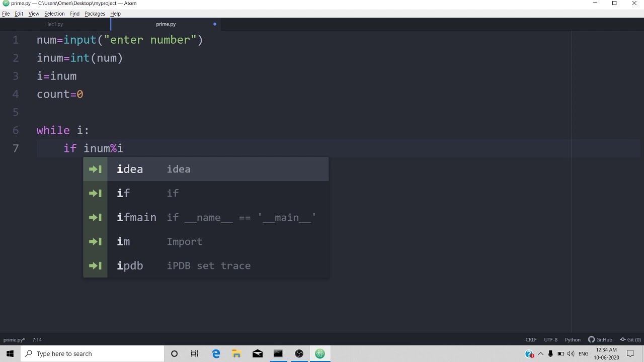The width and height of the screenshot is (644, 362).
Task: Open the Help menu
Action: coord(115,14)
